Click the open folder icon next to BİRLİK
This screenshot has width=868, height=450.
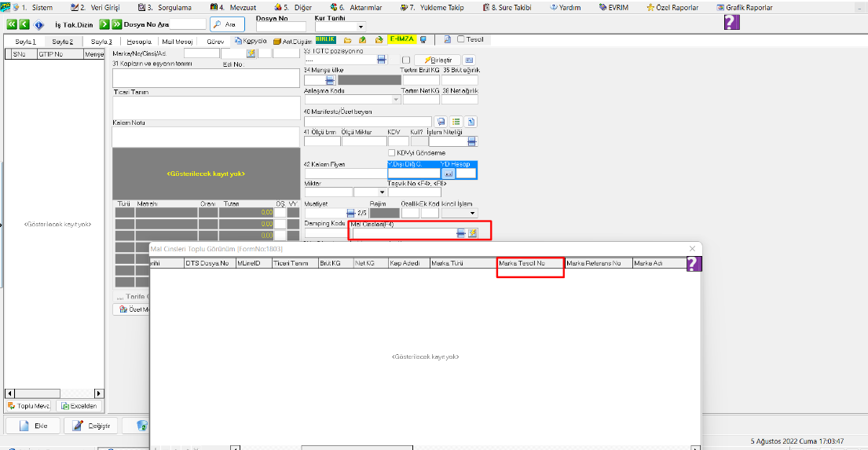coord(348,40)
